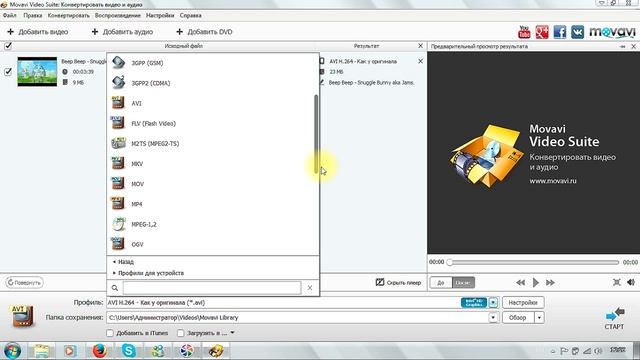Choose the OGV format icon

pyautogui.click(x=118, y=244)
